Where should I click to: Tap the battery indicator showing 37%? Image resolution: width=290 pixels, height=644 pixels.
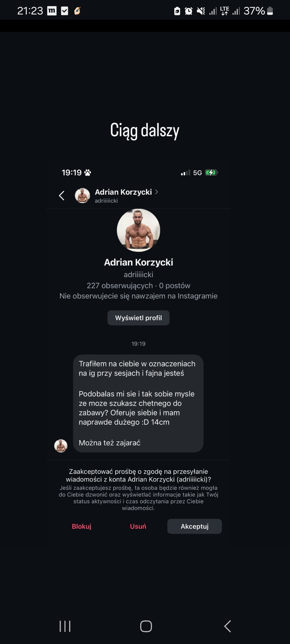coord(258,11)
